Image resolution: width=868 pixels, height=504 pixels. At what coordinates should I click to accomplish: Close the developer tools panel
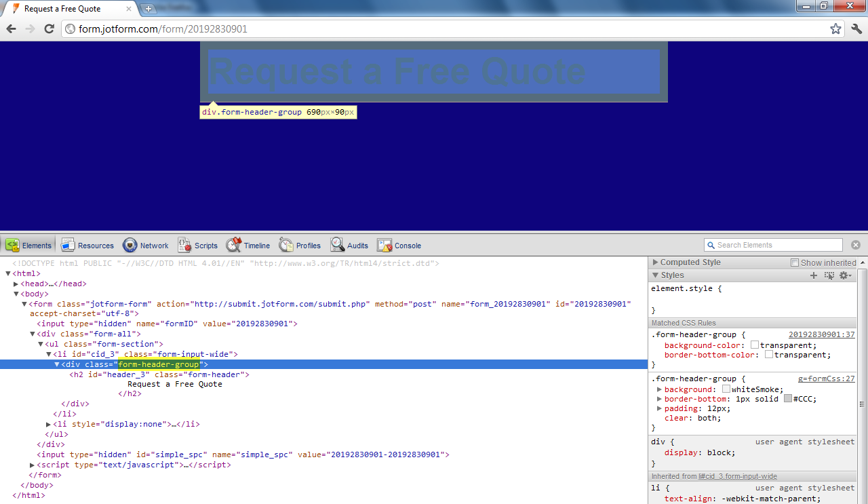tap(856, 245)
